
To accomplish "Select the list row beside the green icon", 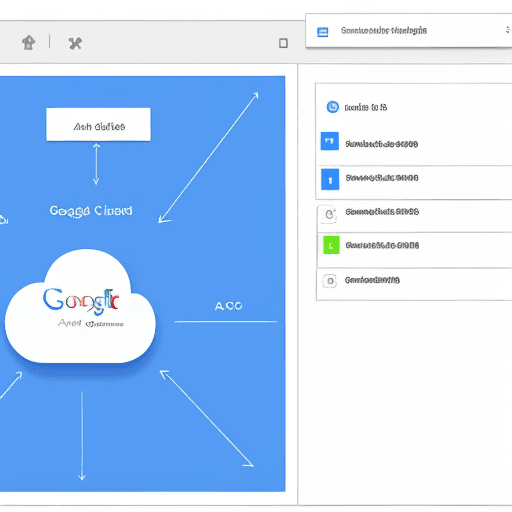I will pyautogui.click(x=414, y=250).
